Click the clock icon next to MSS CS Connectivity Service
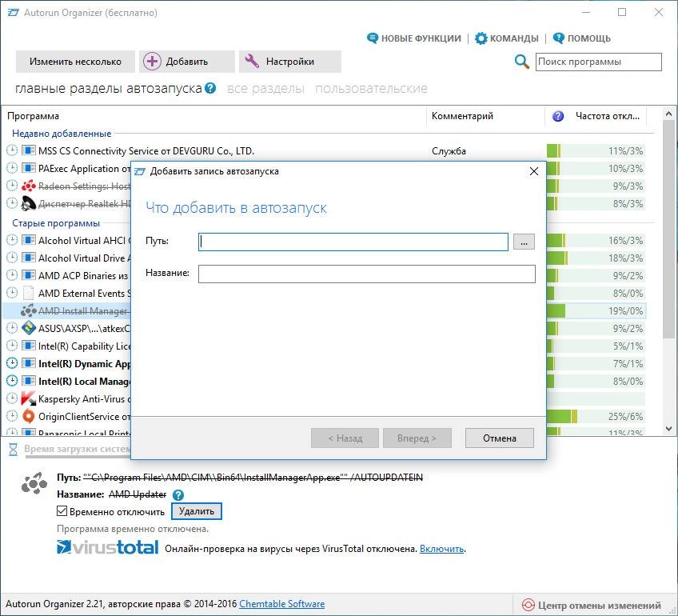Viewport: 678px width, 616px height. click(x=12, y=150)
